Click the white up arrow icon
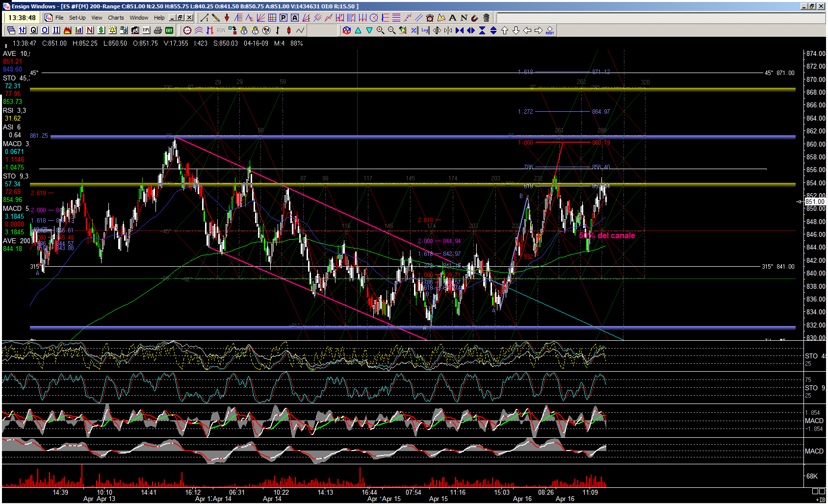This screenshot has height=504, width=828. pyautogui.click(x=505, y=30)
